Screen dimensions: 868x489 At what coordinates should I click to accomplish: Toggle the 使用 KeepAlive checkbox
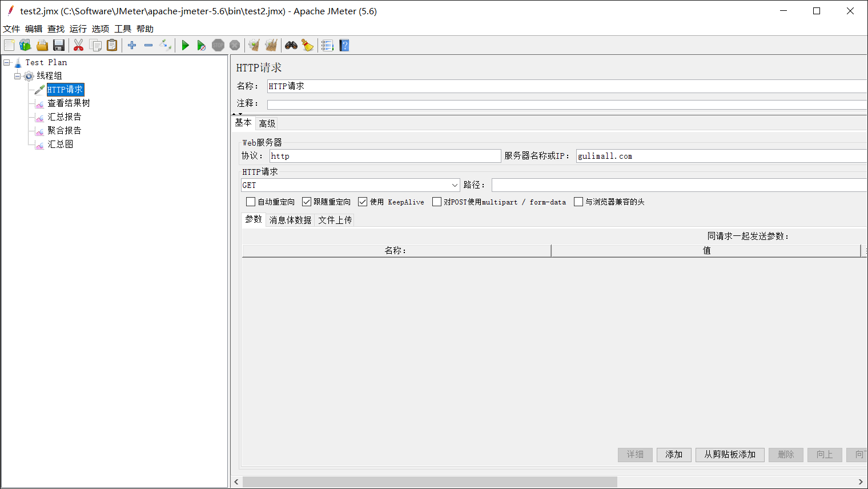pos(363,202)
